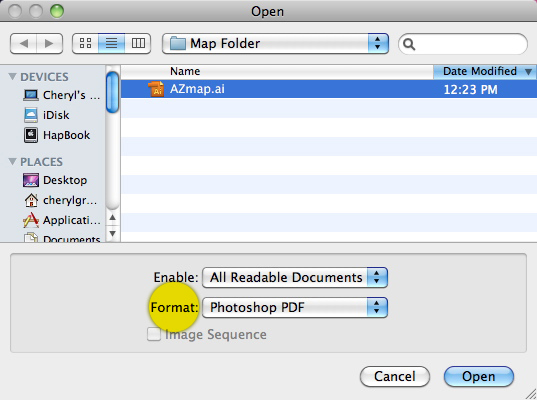Click the Cancel button

coord(395,376)
